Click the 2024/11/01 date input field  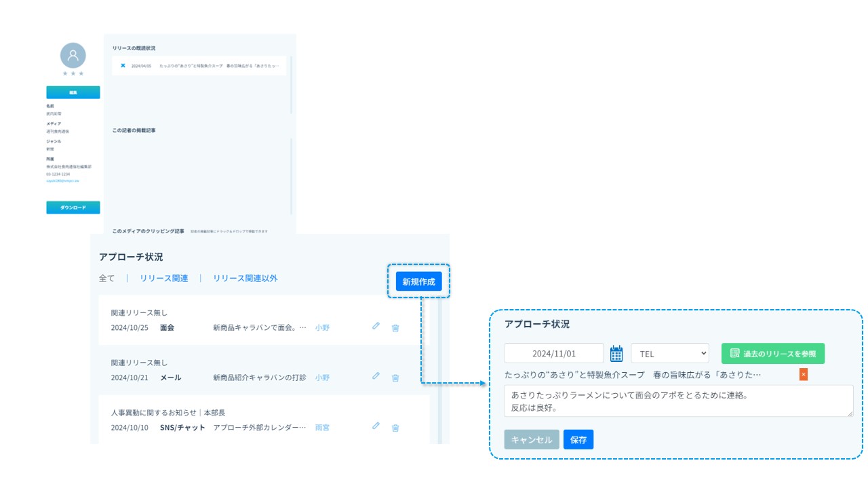[x=553, y=353]
